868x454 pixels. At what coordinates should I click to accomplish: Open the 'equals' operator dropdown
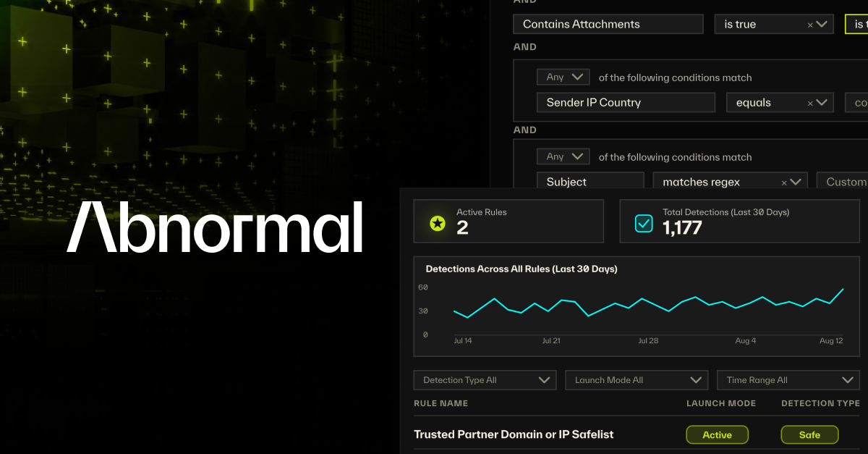click(822, 103)
